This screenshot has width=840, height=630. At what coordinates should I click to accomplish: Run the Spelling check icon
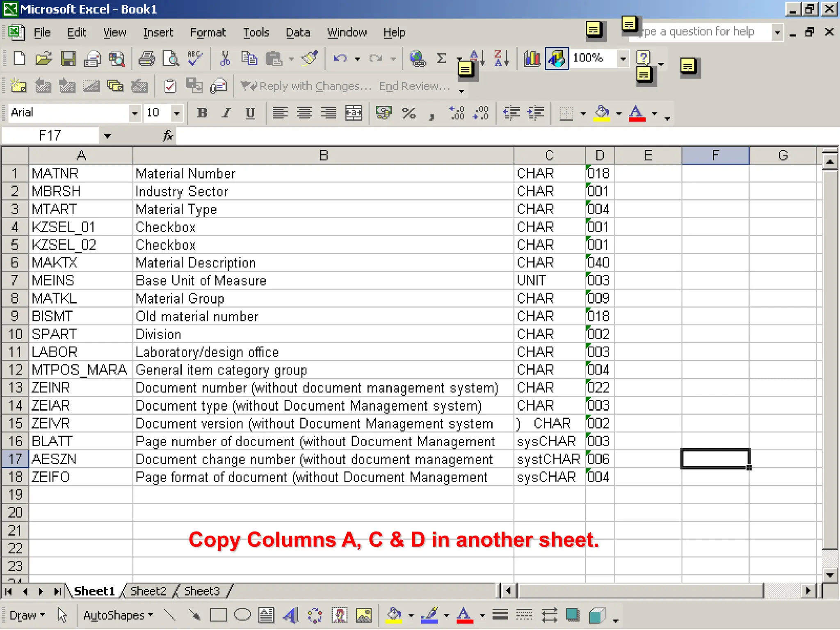pos(195,59)
